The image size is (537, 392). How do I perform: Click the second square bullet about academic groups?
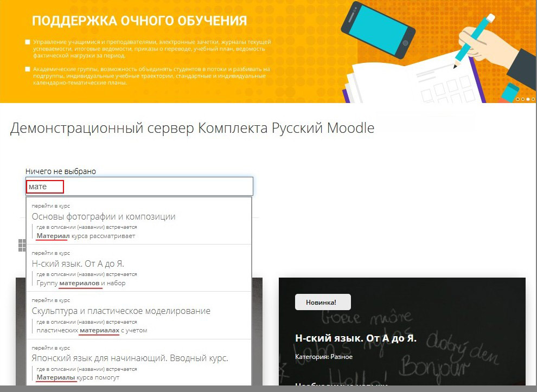28,69
